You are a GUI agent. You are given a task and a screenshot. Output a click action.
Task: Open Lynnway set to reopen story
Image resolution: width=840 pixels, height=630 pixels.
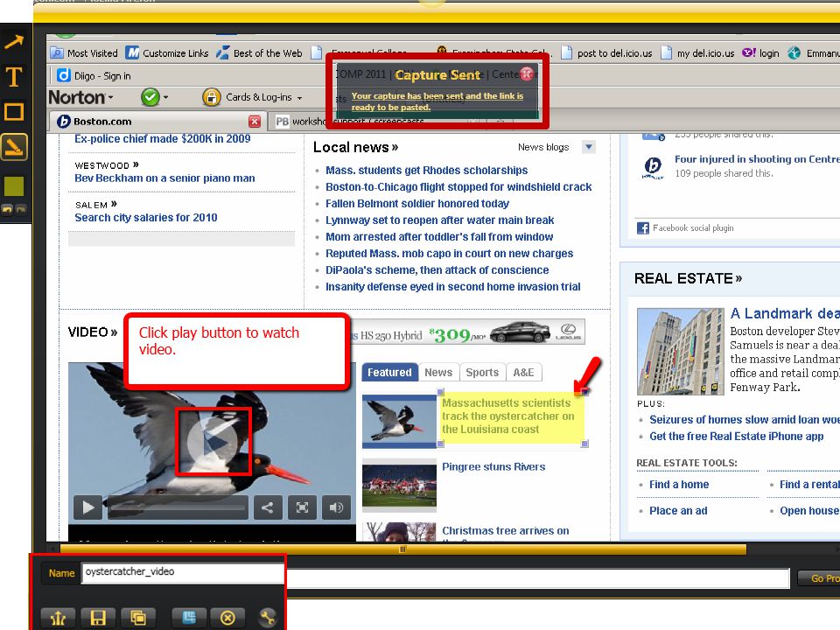440,220
